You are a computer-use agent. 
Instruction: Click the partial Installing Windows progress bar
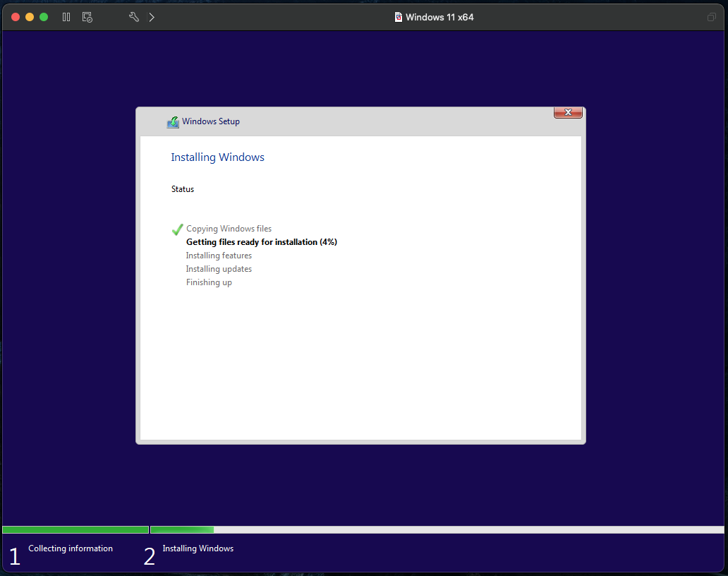(182, 529)
